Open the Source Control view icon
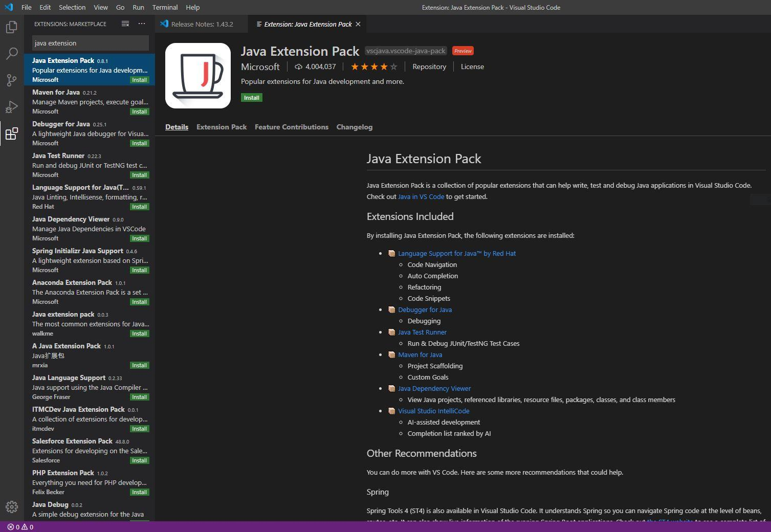The height and width of the screenshot is (532, 771). (x=12, y=80)
